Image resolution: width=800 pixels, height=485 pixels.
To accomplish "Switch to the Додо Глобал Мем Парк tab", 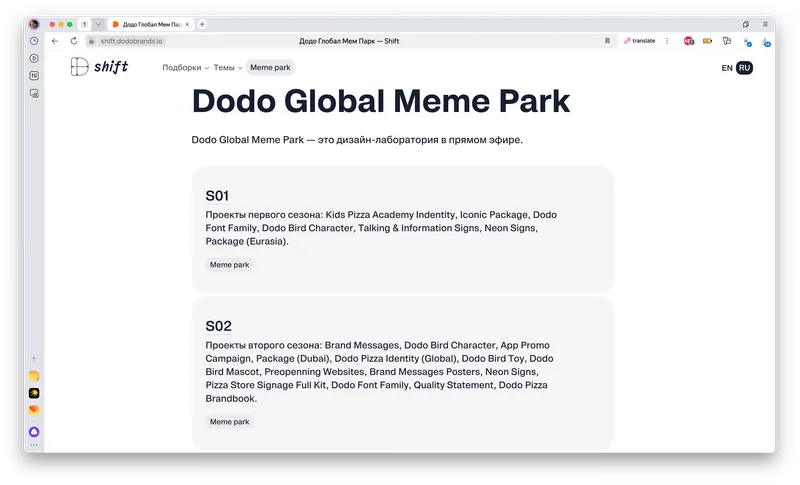I will pos(151,24).
